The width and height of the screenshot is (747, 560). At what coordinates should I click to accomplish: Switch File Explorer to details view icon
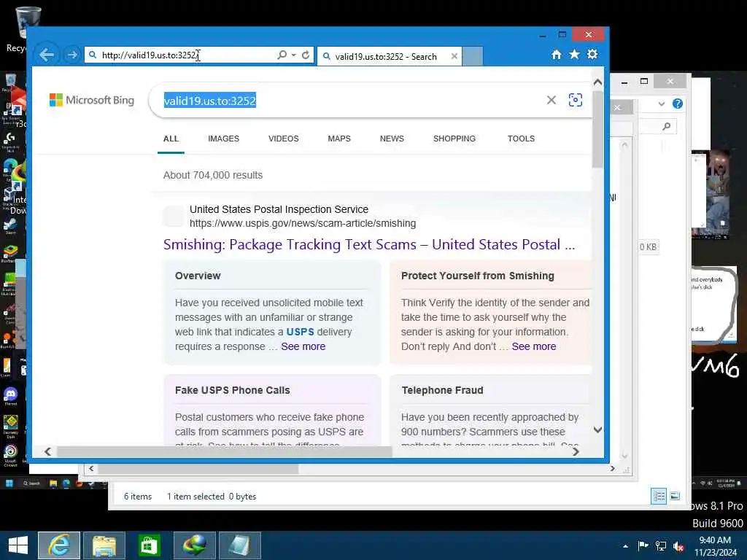click(x=659, y=496)
